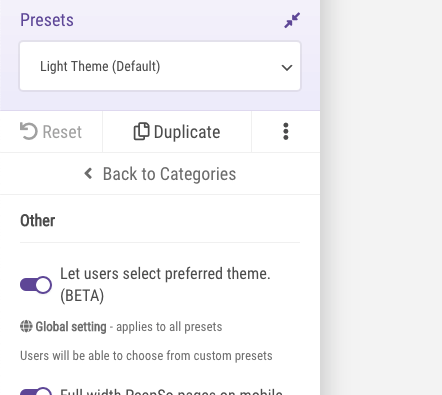Go Back to Categories

click(160, 174)
